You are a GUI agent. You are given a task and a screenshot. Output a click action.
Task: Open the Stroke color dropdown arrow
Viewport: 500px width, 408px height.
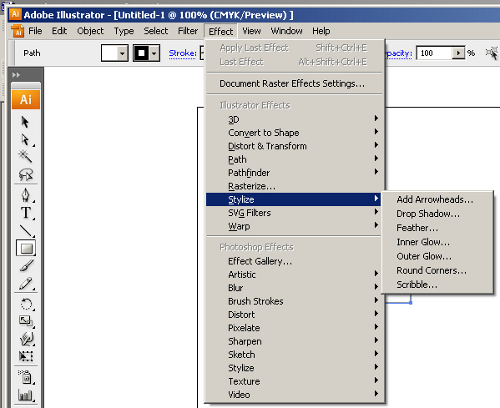154,53
